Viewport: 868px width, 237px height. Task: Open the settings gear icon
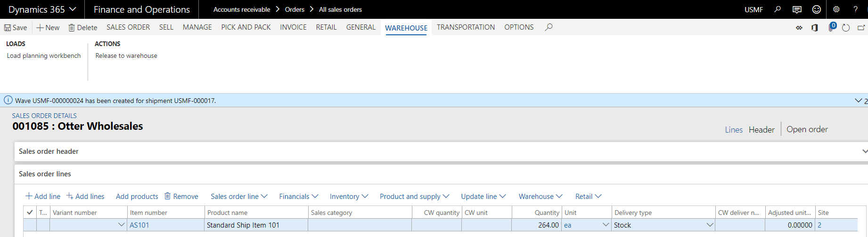[x=836, y=9]
